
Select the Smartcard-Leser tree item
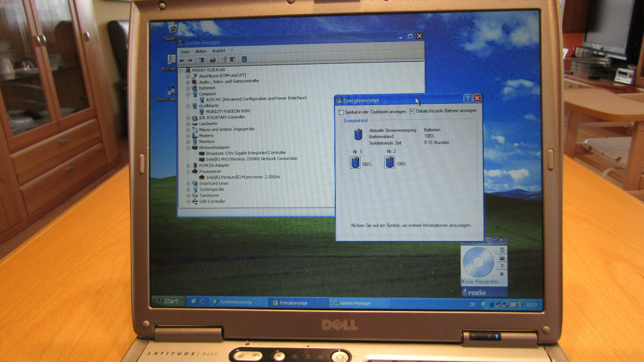pyautogui.click(x=214, y=184)
